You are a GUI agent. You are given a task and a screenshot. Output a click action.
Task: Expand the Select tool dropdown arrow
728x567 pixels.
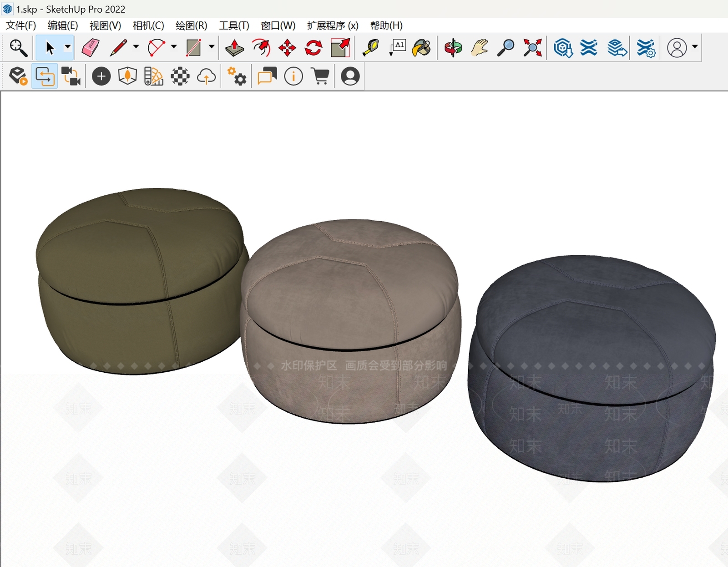[x=67, y=47]
